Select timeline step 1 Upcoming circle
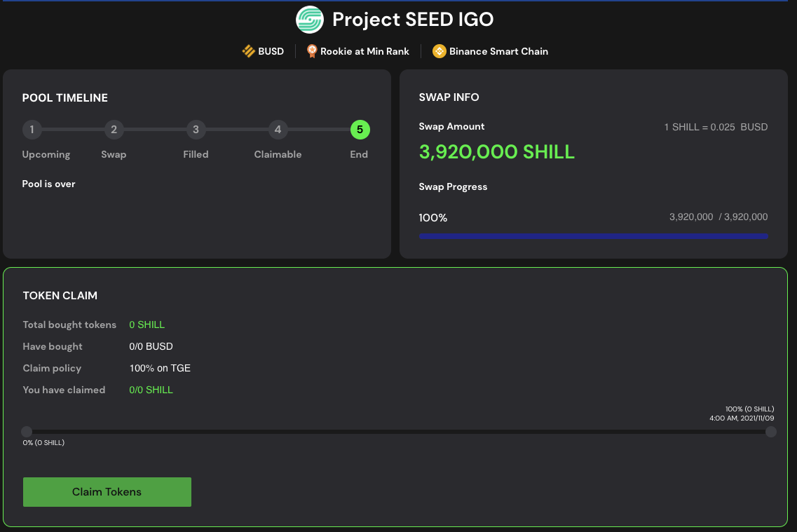797x532 pixels. pos(32,130)
